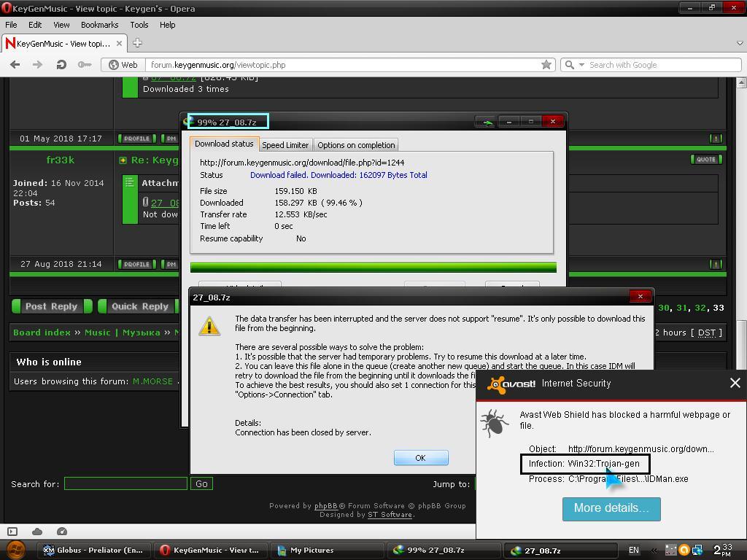Open fr33k's user profile link
Image resolution: width=747 pixels, height=560 pixels.
[61, 160]
